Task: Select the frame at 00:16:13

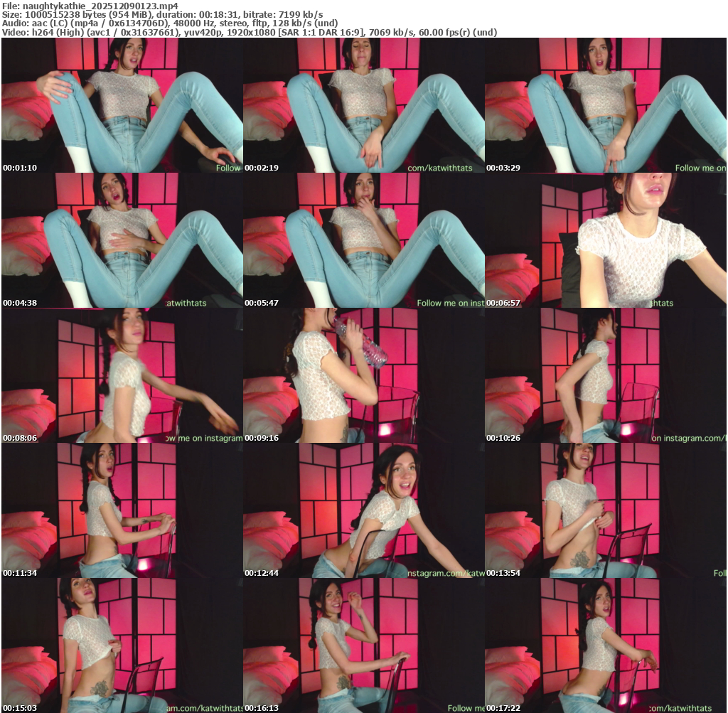Action: point(363,645)
